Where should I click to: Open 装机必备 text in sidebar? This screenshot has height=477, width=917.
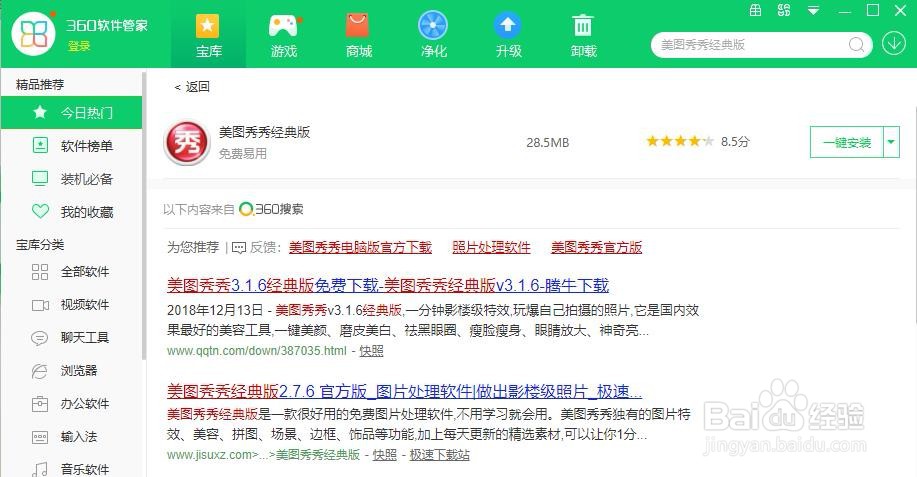[87, 179]
